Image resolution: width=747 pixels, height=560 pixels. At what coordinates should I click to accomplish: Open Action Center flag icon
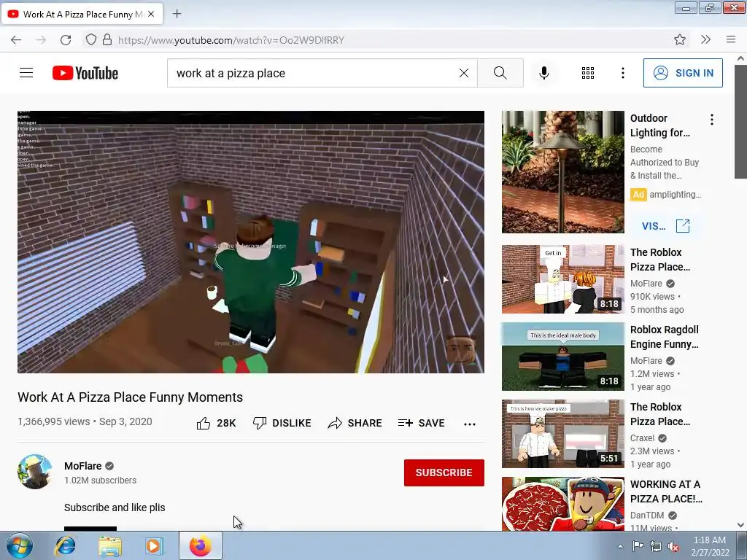(x=638, y=546)
